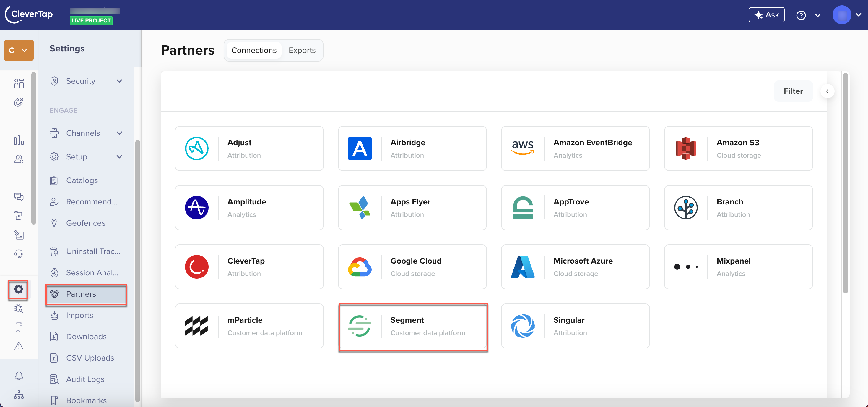Switch to the Connections tab
868x407 pixels.
pos(254,50)
